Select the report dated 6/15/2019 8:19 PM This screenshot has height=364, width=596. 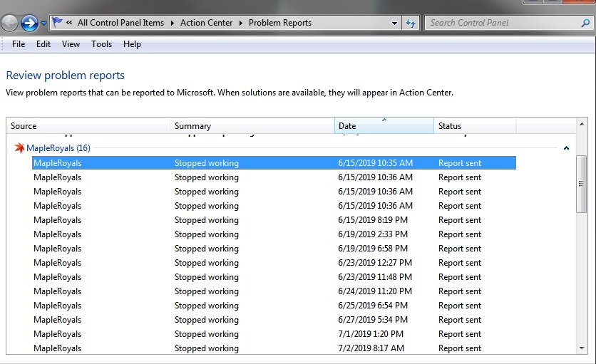coord(274,220)
